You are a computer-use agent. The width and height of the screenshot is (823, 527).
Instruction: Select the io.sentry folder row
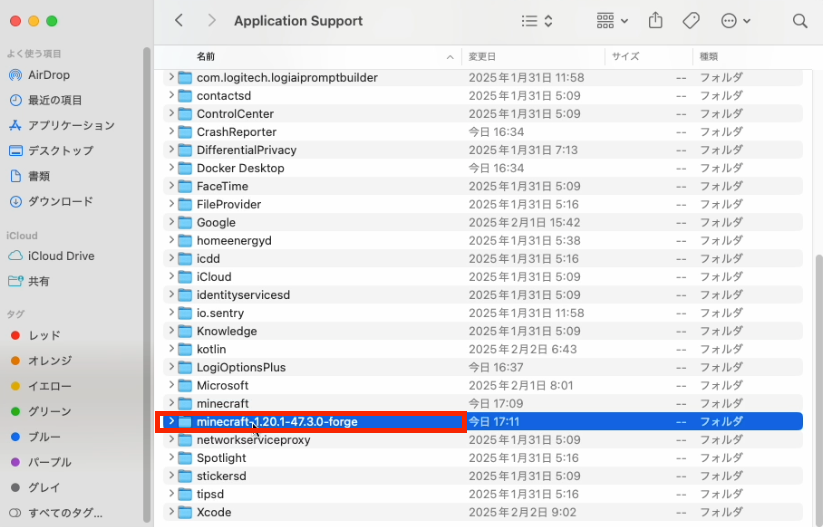click(x=483, y=313)
